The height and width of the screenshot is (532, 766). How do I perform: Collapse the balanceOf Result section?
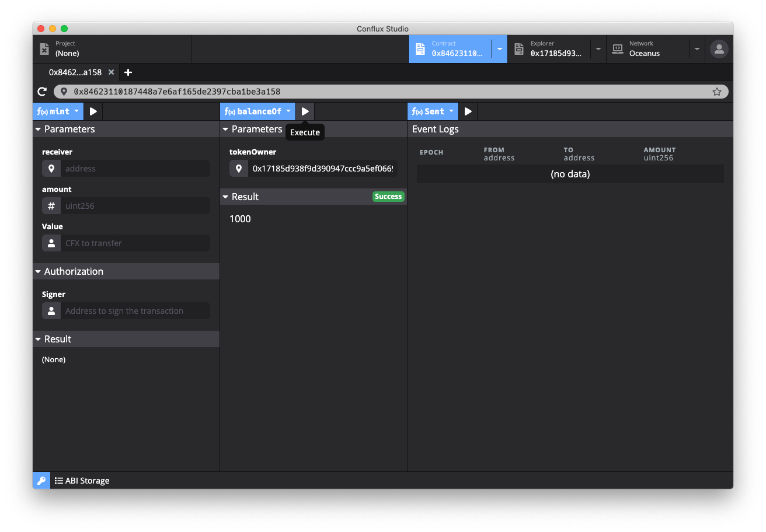pyautogui.click(x=314, y=197)
